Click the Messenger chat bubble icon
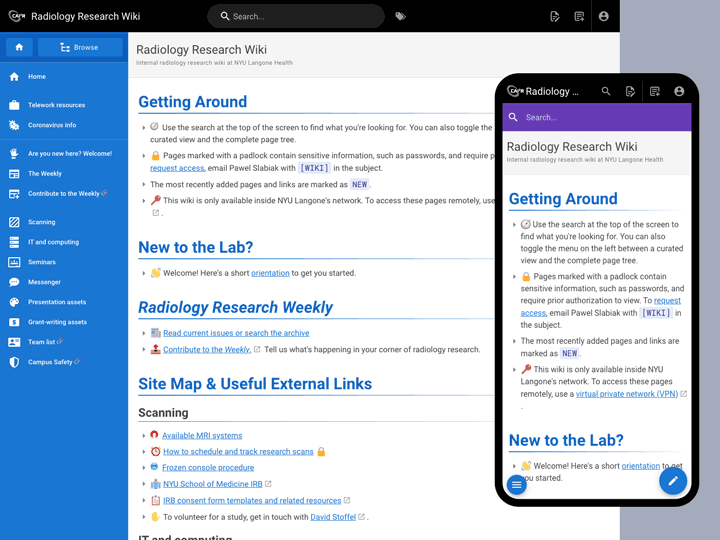Viewport: 720px width, 540px height. point(14,282)
